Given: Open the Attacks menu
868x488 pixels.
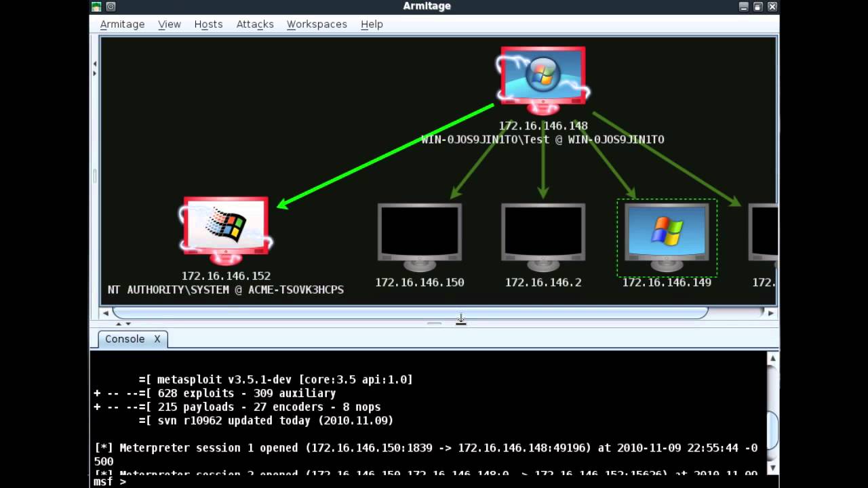Looking at the screenshot, I should point(255,24).
